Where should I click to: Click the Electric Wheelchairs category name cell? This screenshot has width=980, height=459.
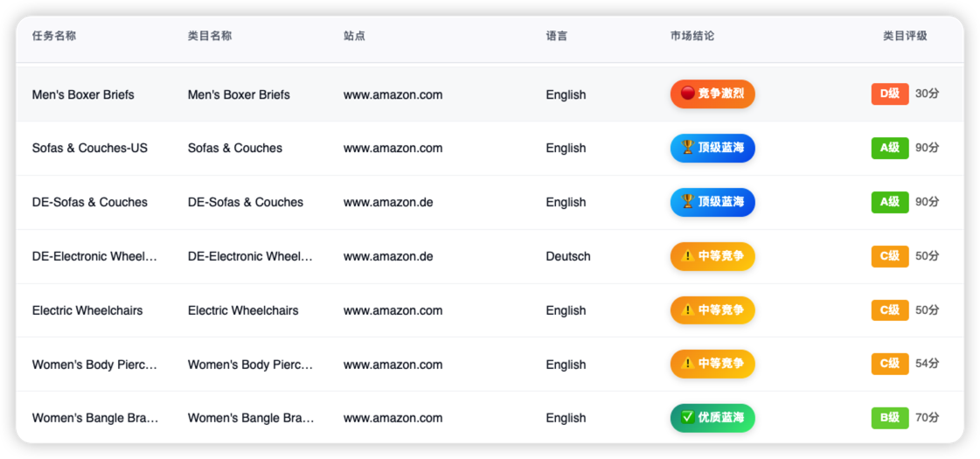(x=243, y=310)
